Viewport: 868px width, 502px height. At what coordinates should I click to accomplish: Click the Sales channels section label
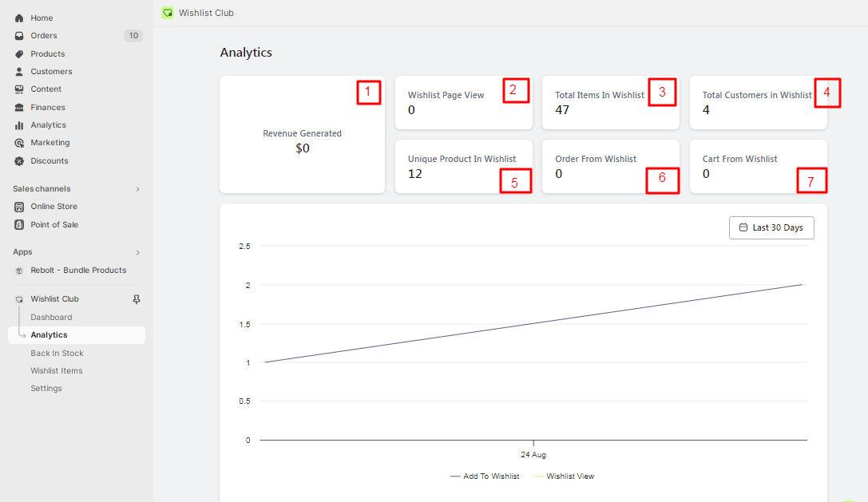pyautogui.click(x=42, y=189)
